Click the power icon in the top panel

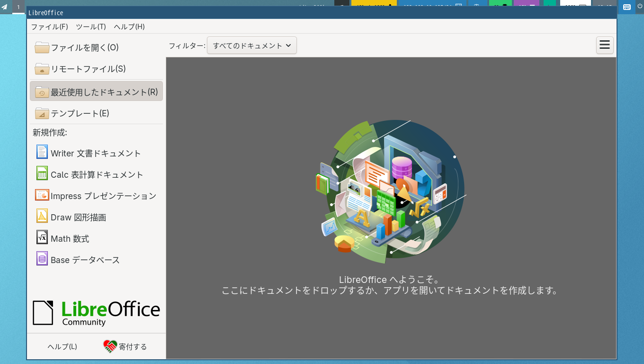tap(639, 7)
